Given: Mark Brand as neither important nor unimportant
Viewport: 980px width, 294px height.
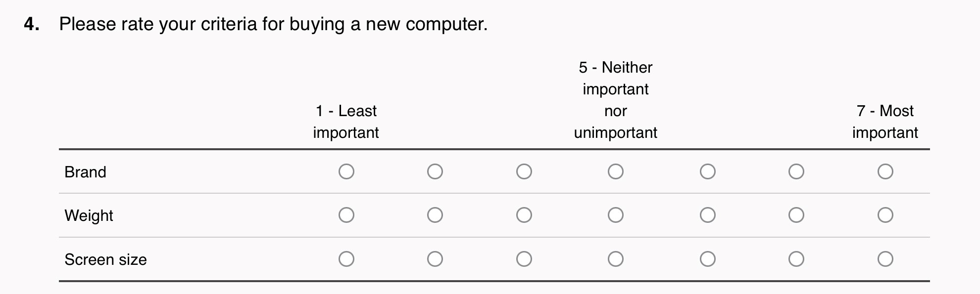Looking at the screenshot, I should point(616,171).
